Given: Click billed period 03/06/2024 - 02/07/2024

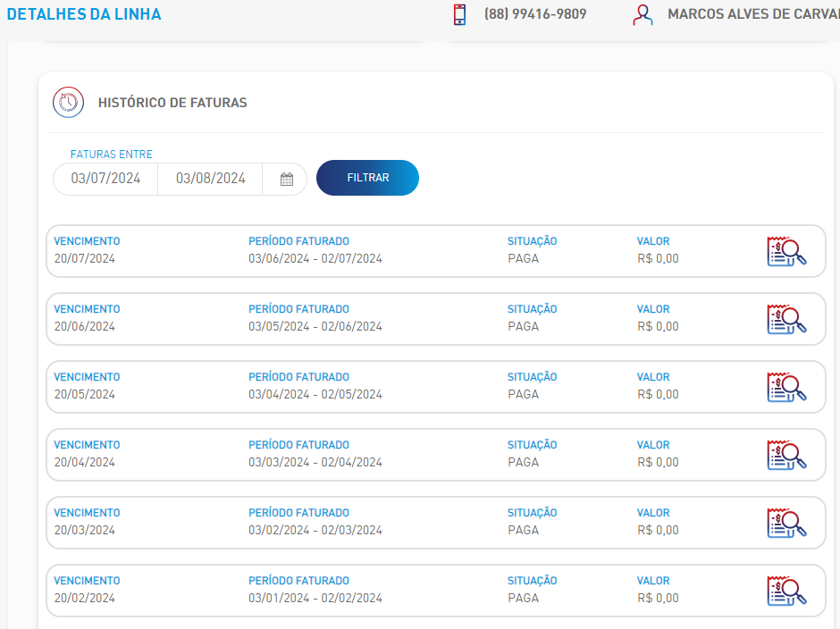Looking at the screenshot, I should [315, 258].
